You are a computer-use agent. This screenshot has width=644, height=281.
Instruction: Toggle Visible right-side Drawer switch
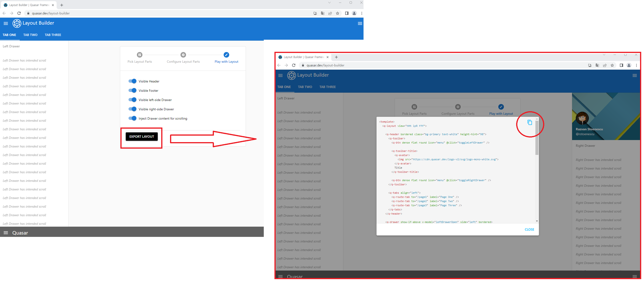(x=132, y=109)
